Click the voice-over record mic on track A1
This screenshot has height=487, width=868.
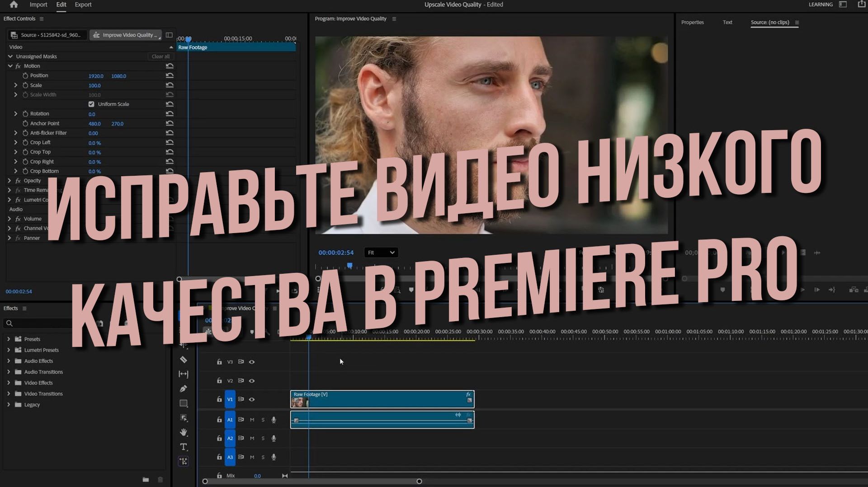coord(274,420)
